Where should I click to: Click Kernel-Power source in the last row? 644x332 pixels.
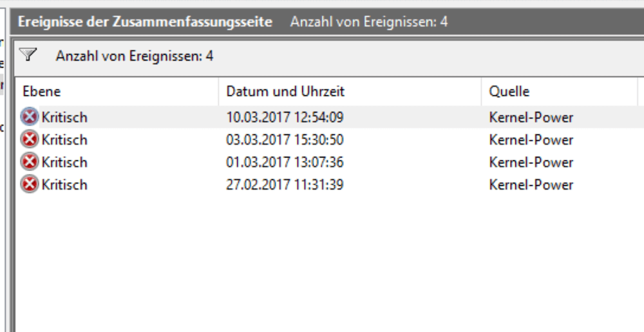click(531, 185)
